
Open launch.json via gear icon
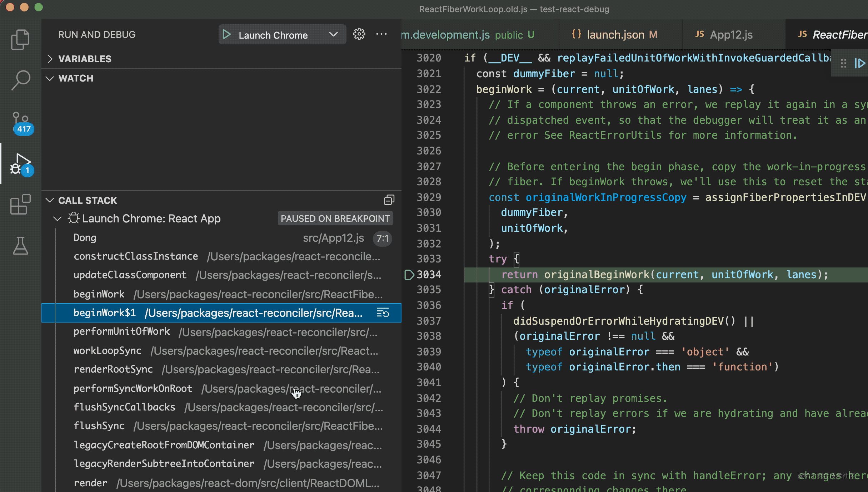pyautogui.click(x=359, y=34)
